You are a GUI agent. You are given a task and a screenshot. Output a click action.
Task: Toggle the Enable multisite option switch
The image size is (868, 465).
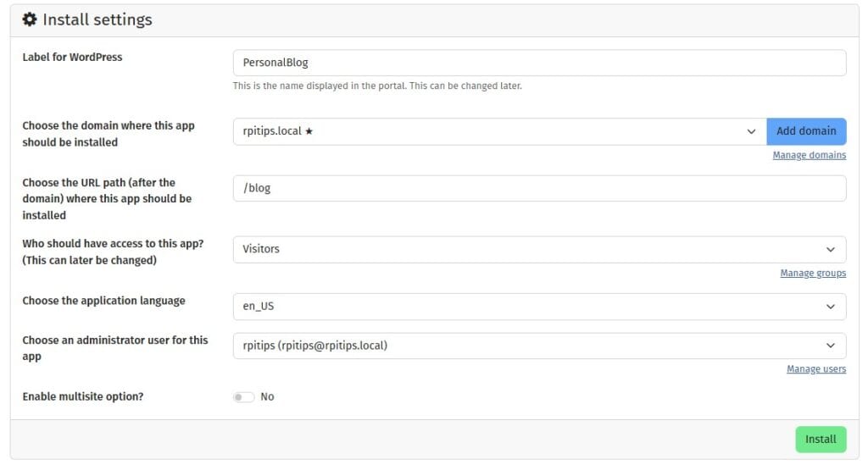pyautogui.click(x=243, y=397)
